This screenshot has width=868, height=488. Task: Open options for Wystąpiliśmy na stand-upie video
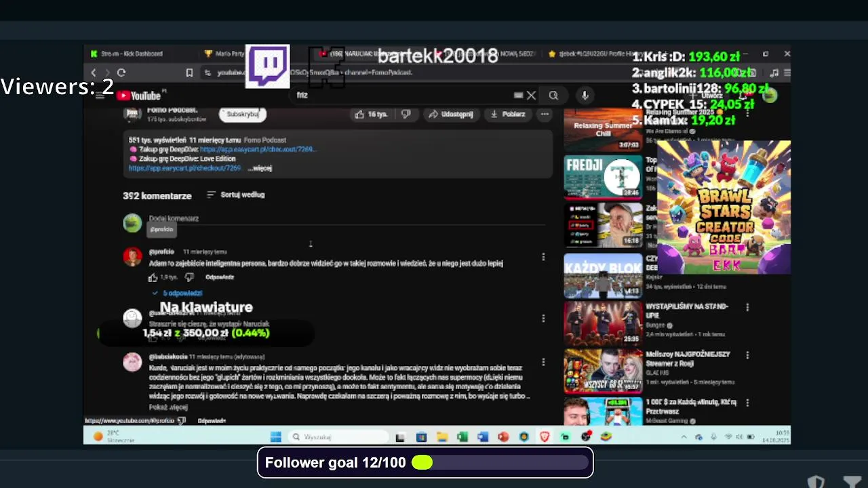coord(747,308)
